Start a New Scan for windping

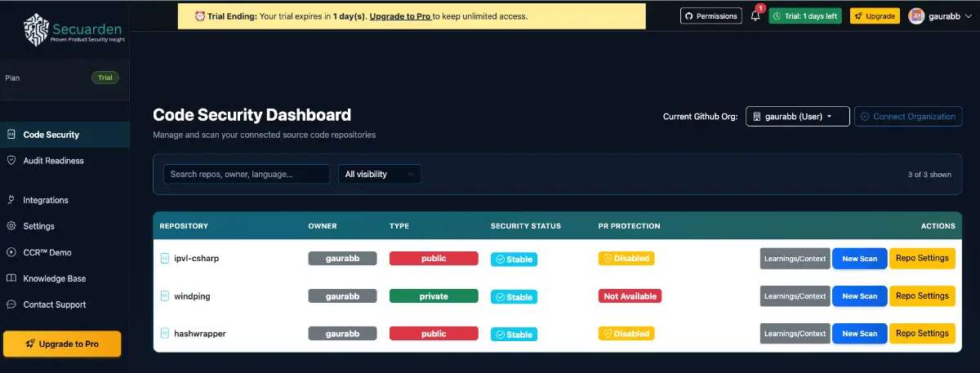(859, 296)
